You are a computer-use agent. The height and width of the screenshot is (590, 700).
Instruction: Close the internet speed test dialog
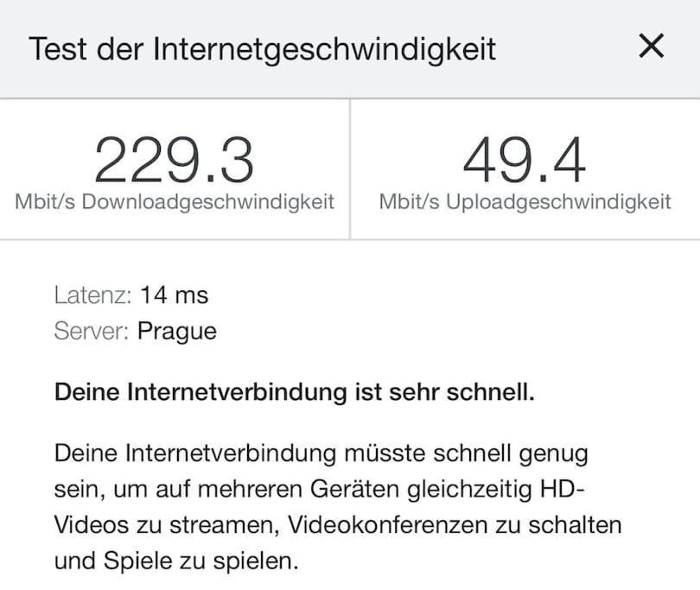pyautogui.click(x=651, y=47)
